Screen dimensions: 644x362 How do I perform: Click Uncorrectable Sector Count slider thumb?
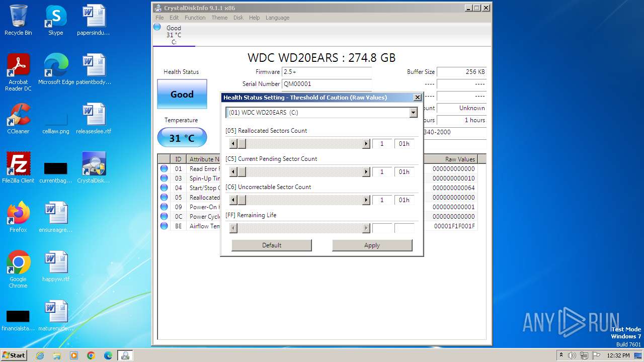point(242,200)
